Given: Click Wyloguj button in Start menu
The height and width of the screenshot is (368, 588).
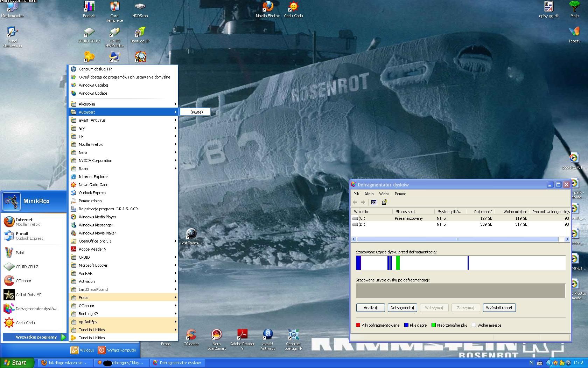Looking at the screenshot, I should [83, 350].
